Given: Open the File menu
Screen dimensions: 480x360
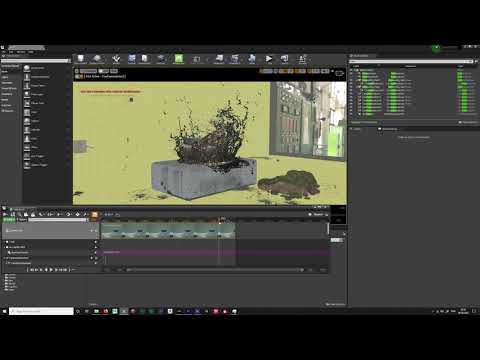Looking at the screenshot, I should (4, 52).
